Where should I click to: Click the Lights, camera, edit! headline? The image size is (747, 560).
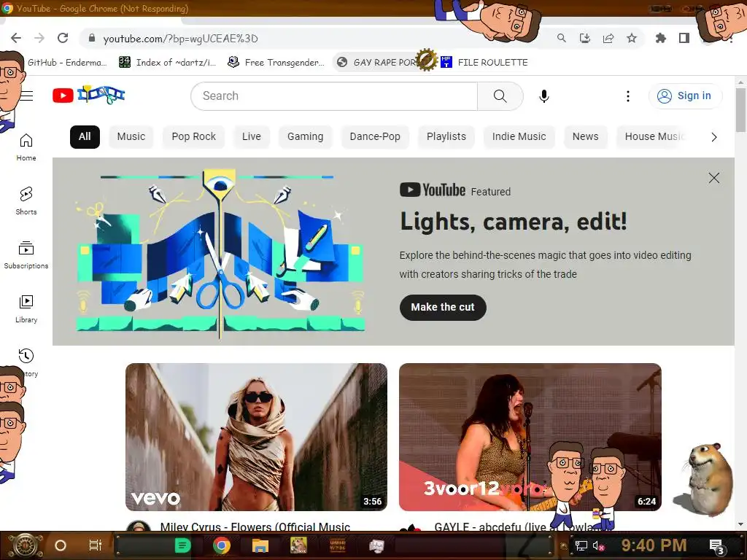[514, 222]
